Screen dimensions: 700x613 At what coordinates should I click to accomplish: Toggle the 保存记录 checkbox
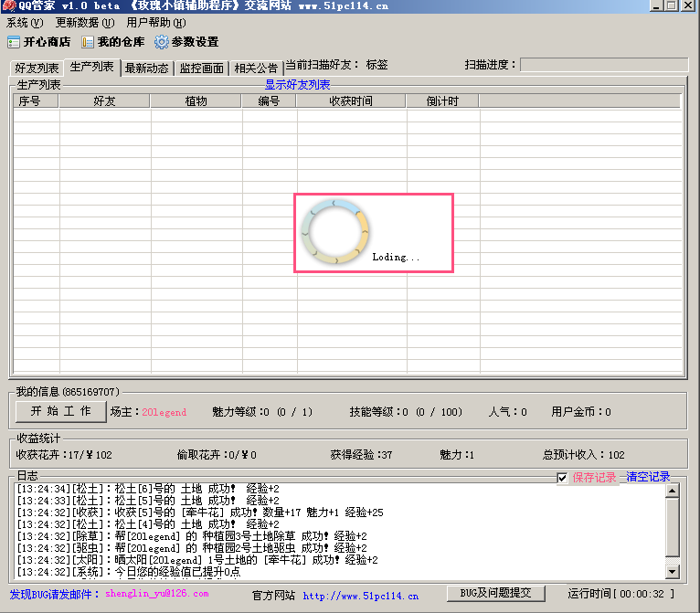[562, 478]
